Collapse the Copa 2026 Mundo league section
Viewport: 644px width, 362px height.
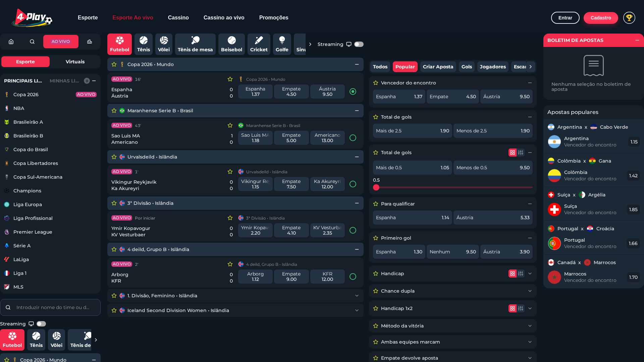(x=357, y=64)
